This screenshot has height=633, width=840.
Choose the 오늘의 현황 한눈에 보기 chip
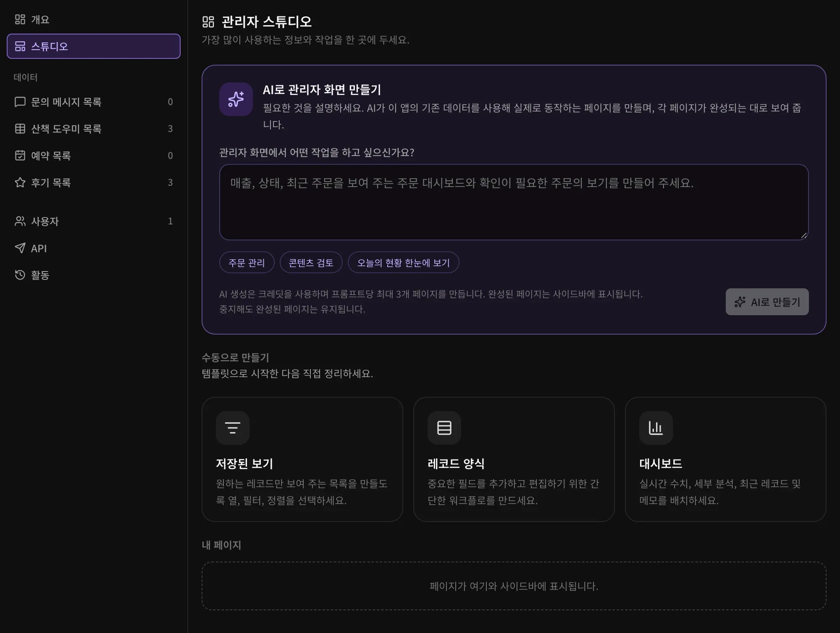coord(403,263)
